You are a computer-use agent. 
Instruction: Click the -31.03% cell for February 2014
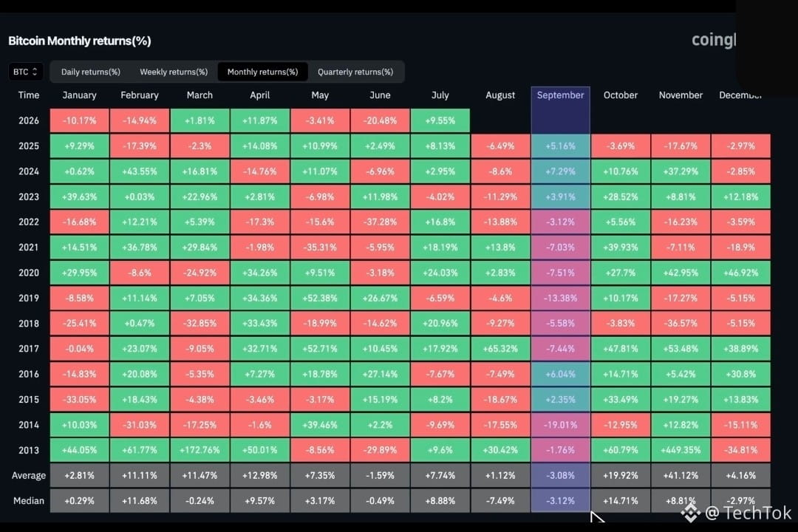140,425
